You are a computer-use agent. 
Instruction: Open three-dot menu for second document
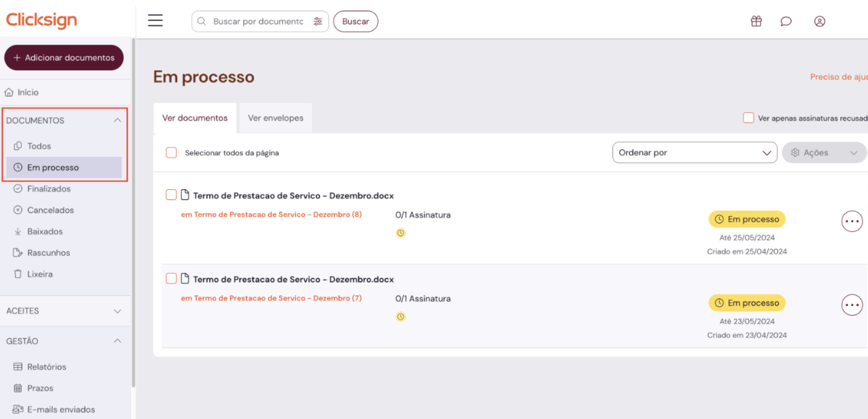(852, 305)
